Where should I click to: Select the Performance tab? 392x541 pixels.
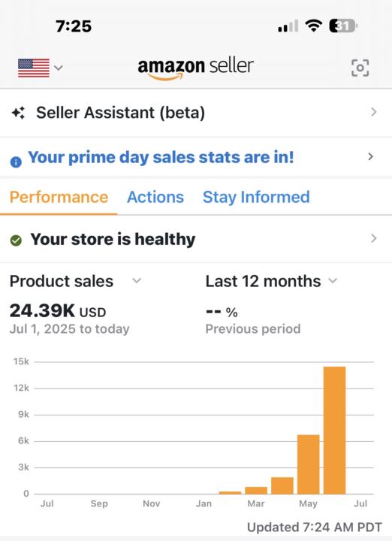59,197
